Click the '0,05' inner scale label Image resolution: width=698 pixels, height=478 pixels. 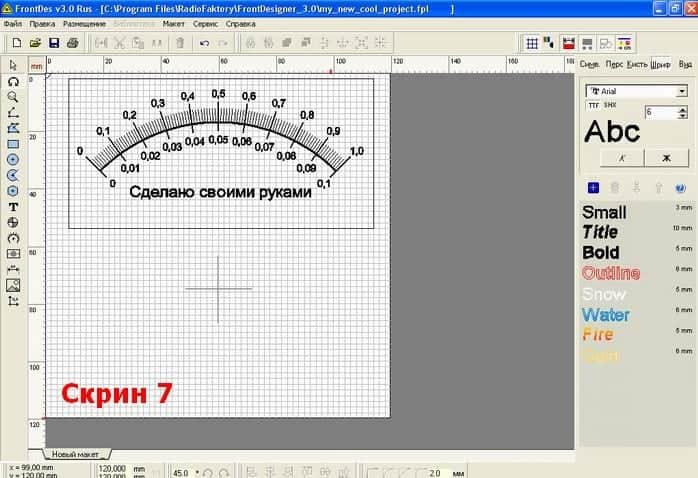point(218,140)
